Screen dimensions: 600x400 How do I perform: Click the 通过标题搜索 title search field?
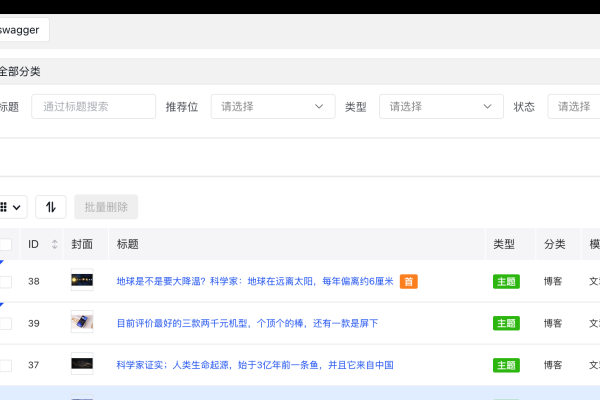[93, 106]
